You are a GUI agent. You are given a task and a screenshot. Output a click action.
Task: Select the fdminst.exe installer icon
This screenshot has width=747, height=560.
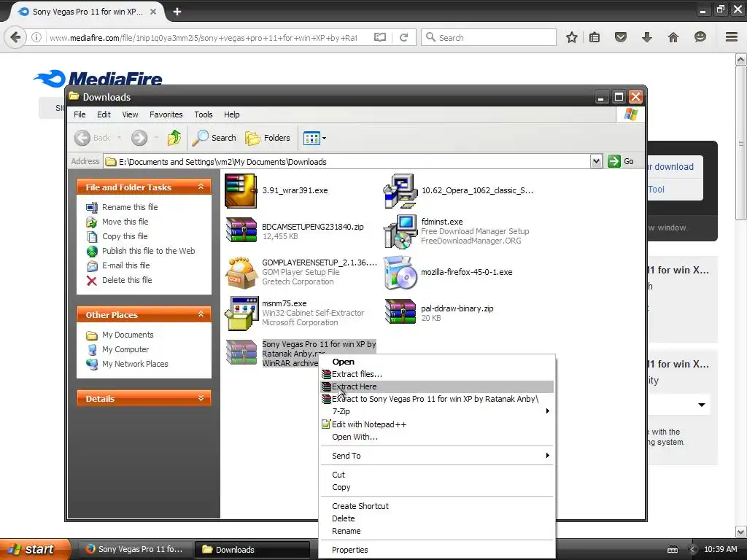point(400,231)
